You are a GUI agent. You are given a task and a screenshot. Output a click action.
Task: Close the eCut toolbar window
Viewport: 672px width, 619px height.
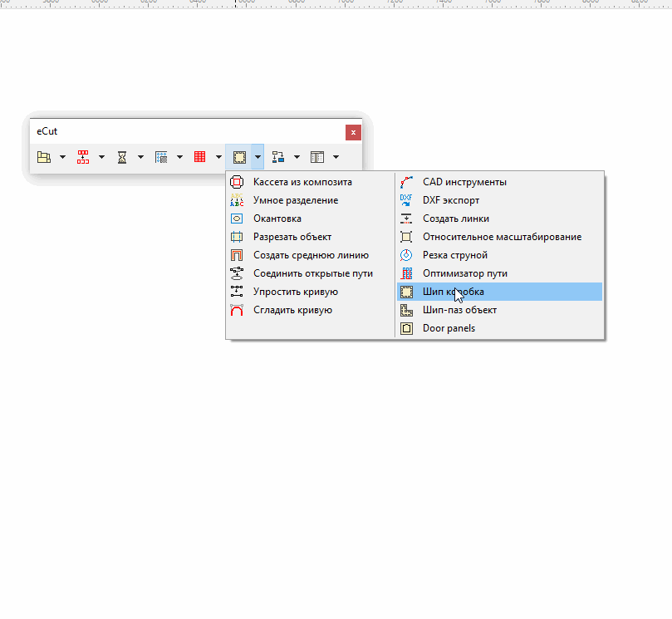point(354,132)
